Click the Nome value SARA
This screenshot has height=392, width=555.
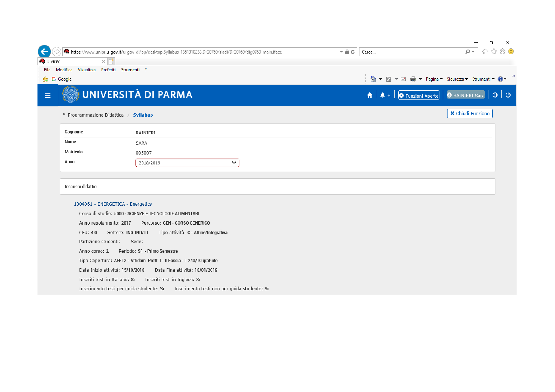pyautogui.click(x=141, y=143)
